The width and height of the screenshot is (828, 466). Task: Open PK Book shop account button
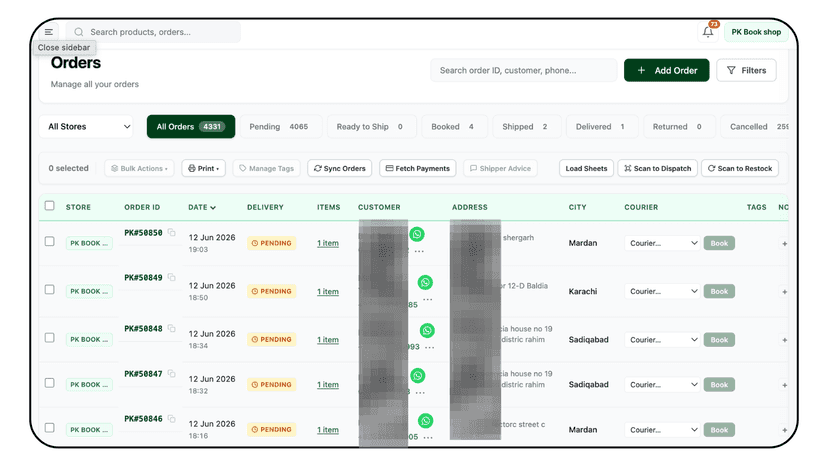756,32
